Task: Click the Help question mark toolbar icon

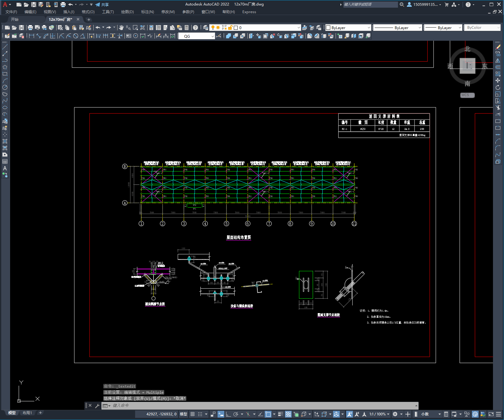Action: (x=195, y=28)
